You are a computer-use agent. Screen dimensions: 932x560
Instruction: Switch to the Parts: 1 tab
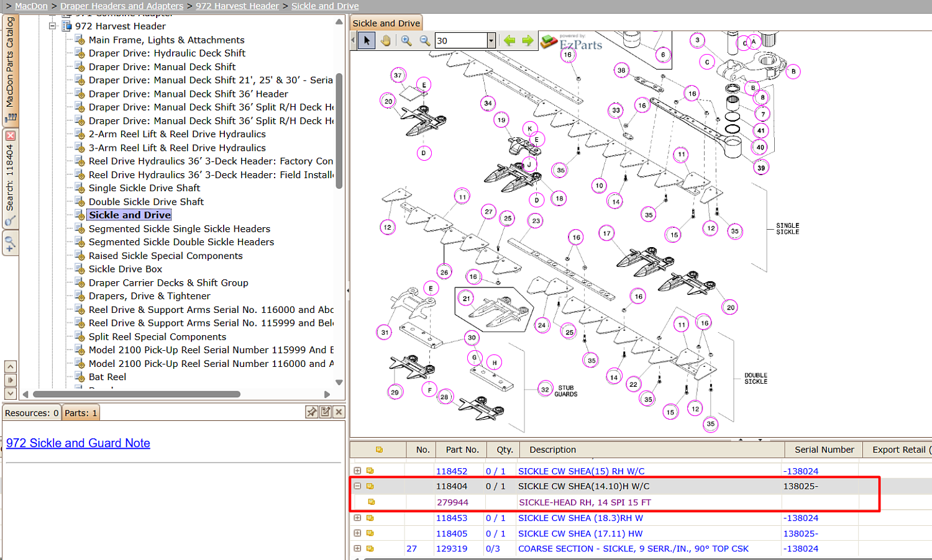81,413
